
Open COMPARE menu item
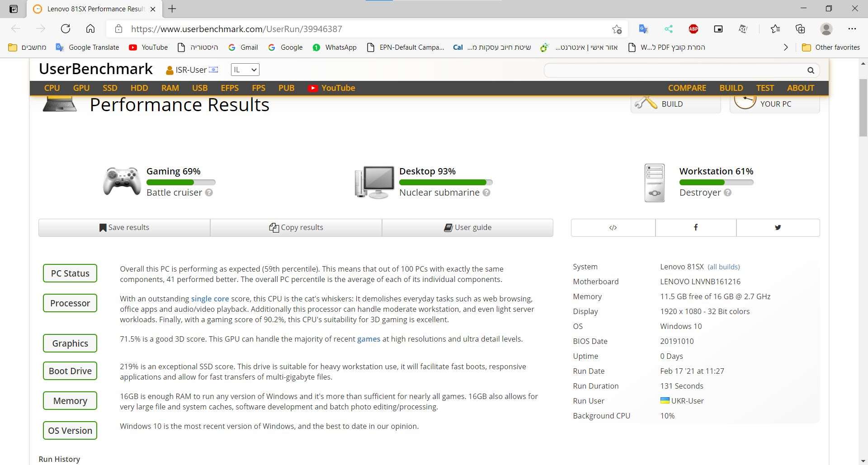click(687, 88)
